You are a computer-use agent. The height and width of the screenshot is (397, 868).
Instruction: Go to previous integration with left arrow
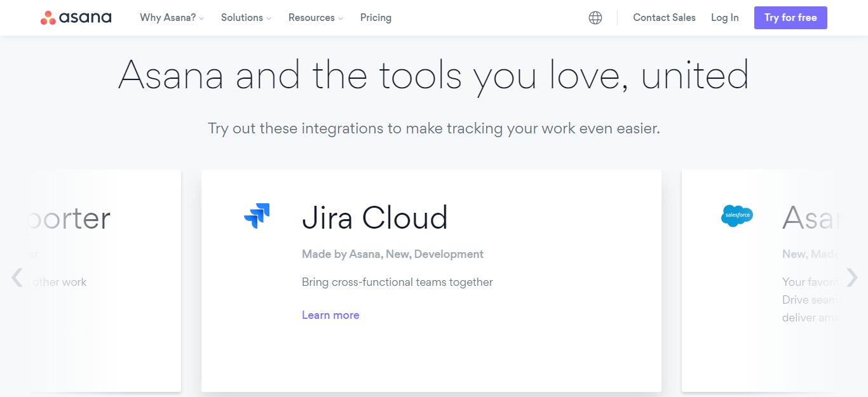point(17,278)
